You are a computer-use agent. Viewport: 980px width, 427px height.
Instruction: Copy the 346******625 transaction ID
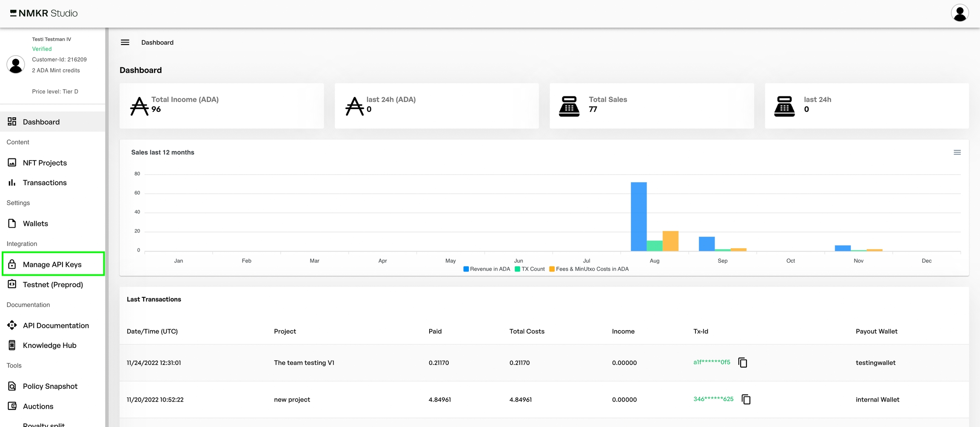click(x=746, y=399)
